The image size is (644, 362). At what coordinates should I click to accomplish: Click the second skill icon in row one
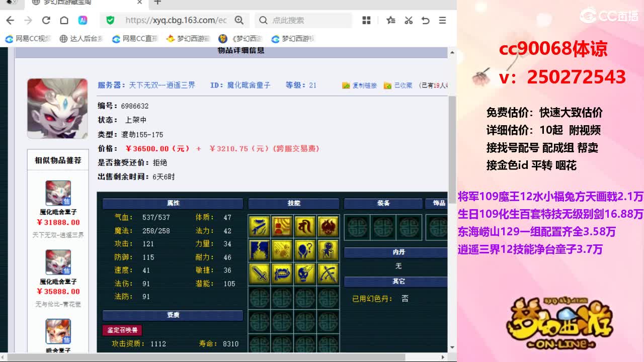pos(282,226)
